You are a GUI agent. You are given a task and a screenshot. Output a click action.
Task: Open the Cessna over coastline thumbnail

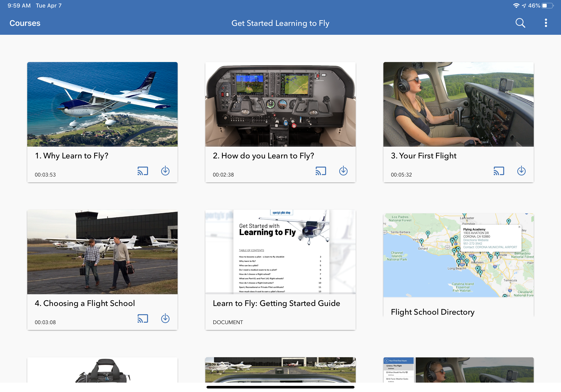tap(102, 104)
